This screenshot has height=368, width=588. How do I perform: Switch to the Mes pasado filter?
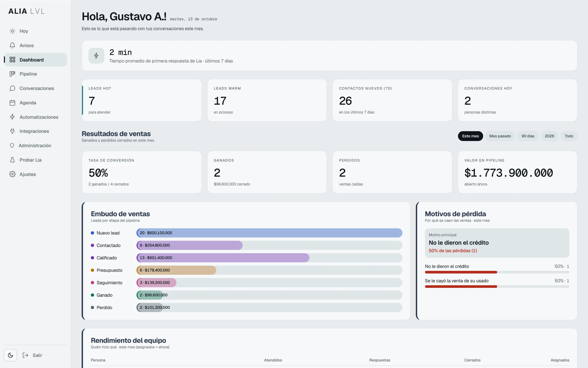coord(500,136)
